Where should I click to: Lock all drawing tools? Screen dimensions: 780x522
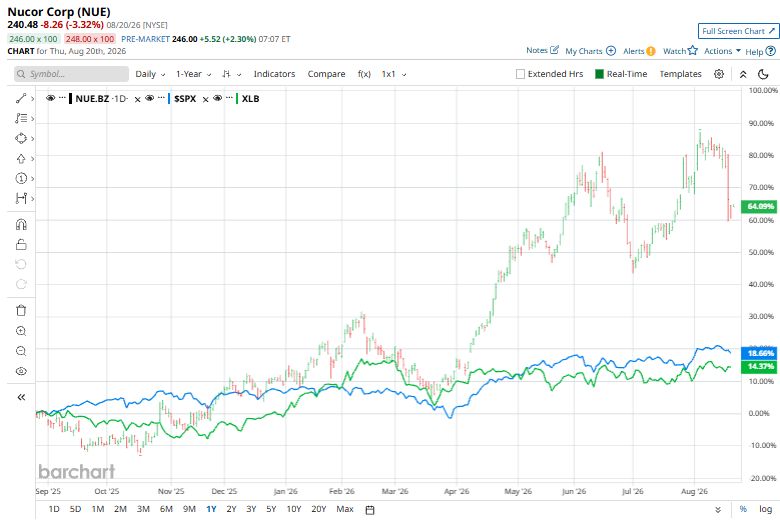click(21, 244)
